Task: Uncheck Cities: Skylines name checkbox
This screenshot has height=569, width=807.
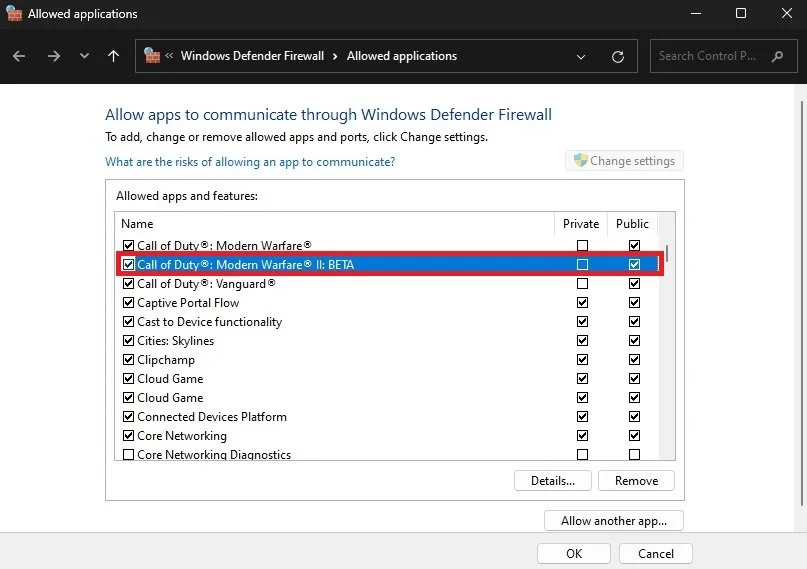Action: 129,341
